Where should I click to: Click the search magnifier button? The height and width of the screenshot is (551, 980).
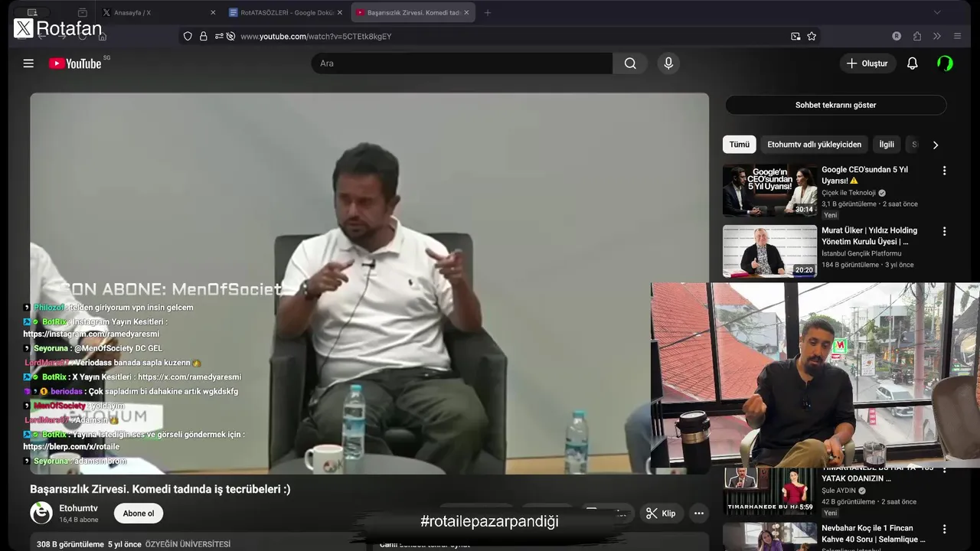coord(630,64)
